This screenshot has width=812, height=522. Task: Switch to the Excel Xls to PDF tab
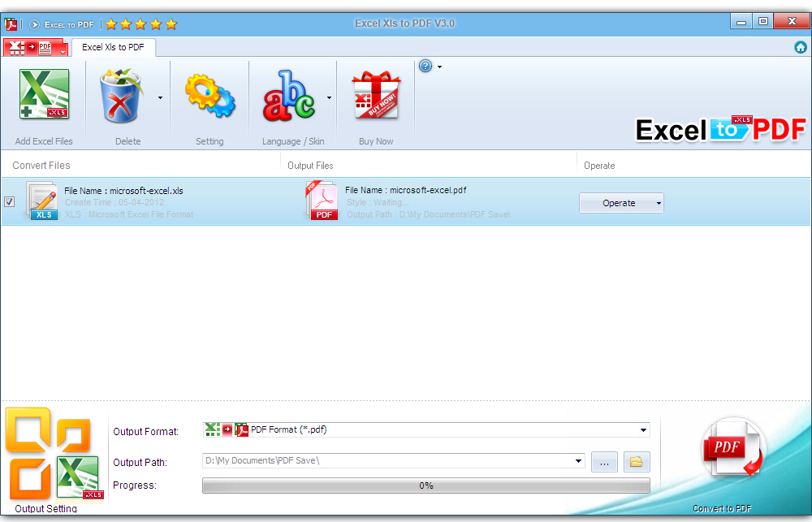(114, 47)
